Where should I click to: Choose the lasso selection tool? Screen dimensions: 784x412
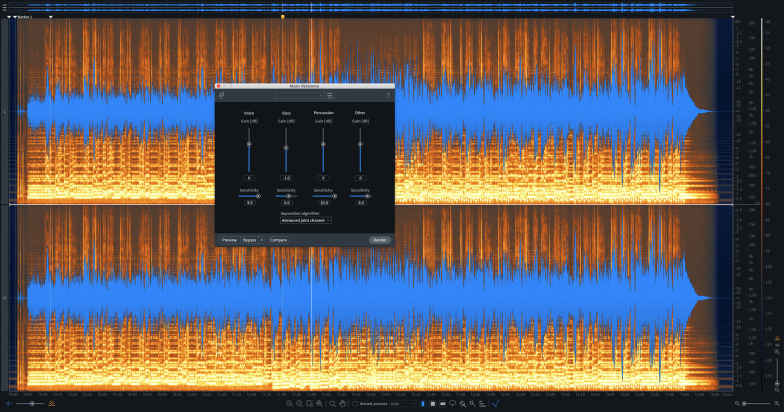[x=452, y=404]
